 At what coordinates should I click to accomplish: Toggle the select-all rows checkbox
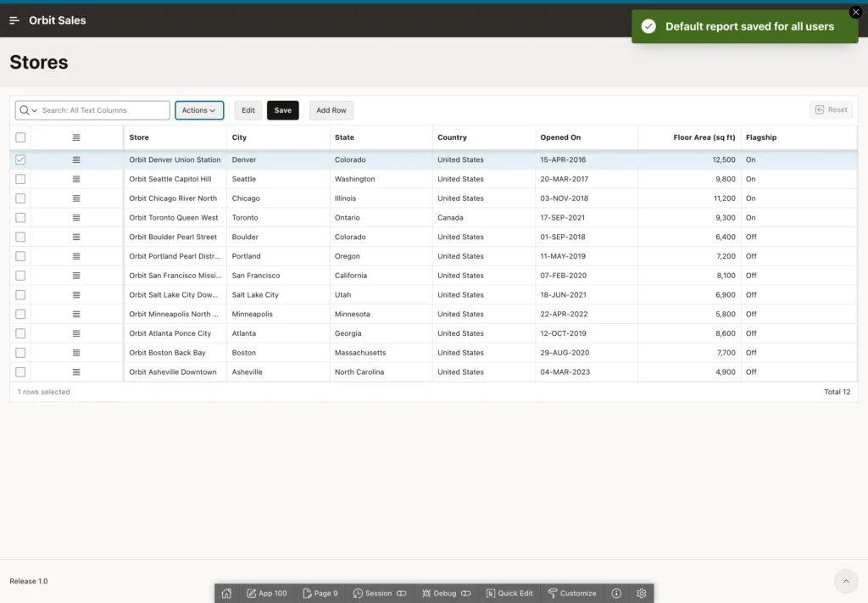pyautogui.click(x=20, y=137)
